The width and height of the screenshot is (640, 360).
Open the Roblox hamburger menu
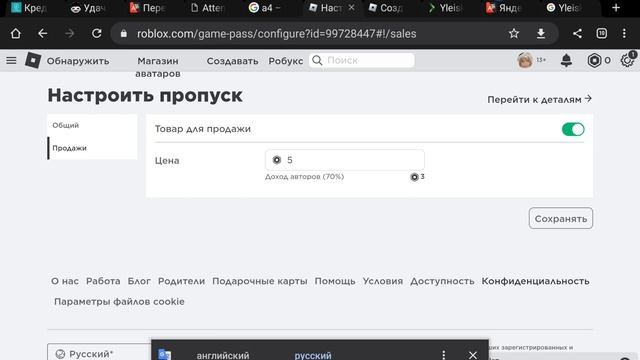(x=11, y=61)
